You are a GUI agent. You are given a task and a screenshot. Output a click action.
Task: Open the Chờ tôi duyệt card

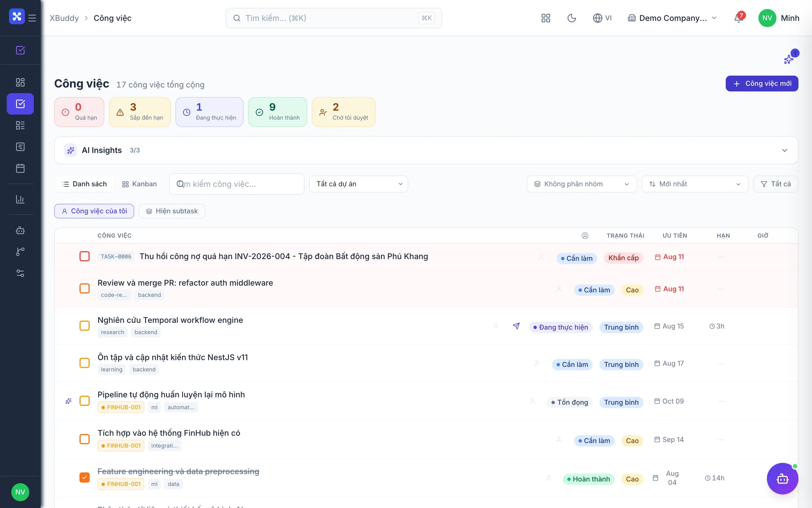344,112
